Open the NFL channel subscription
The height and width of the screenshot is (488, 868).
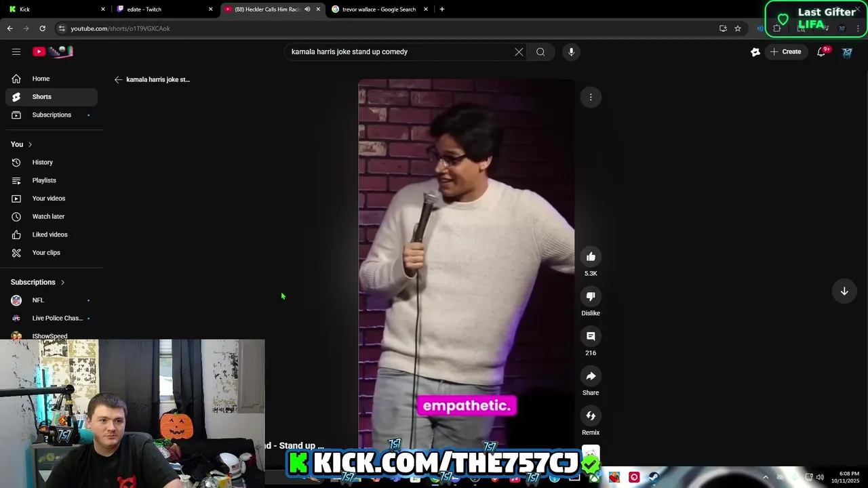coord(52,300)
